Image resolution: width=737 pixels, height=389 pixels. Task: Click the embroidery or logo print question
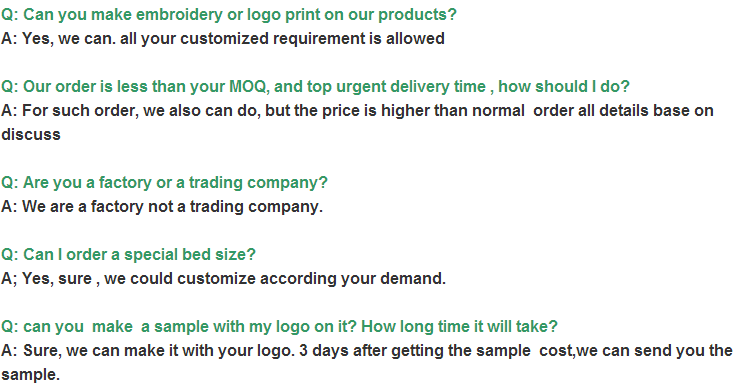(x=229, y=15)
